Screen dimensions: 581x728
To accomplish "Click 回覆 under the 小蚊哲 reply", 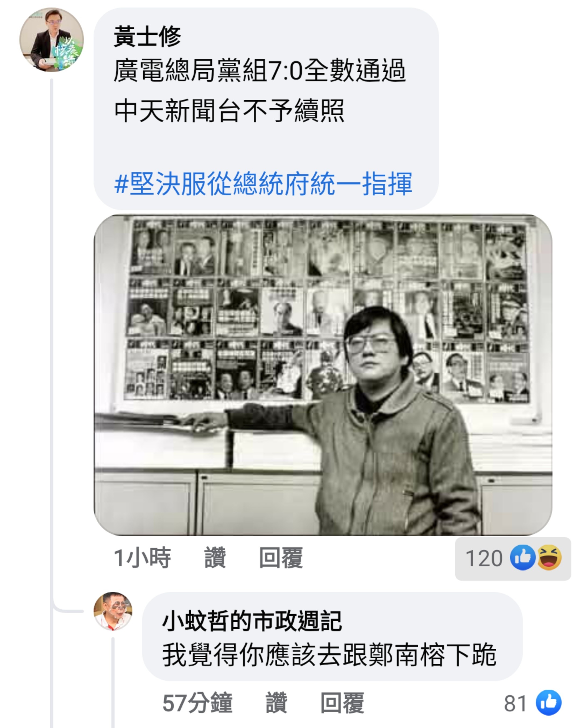I will [x=342, y=703].
